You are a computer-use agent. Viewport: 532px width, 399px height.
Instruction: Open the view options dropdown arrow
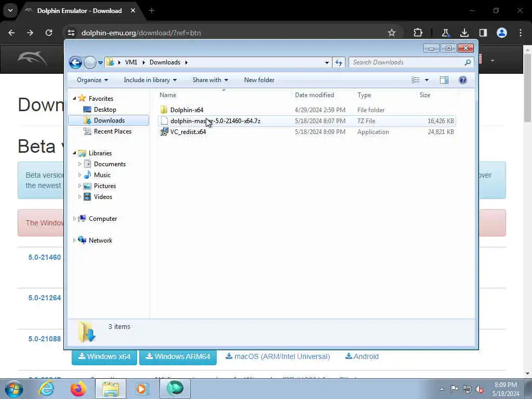(427, 80)
